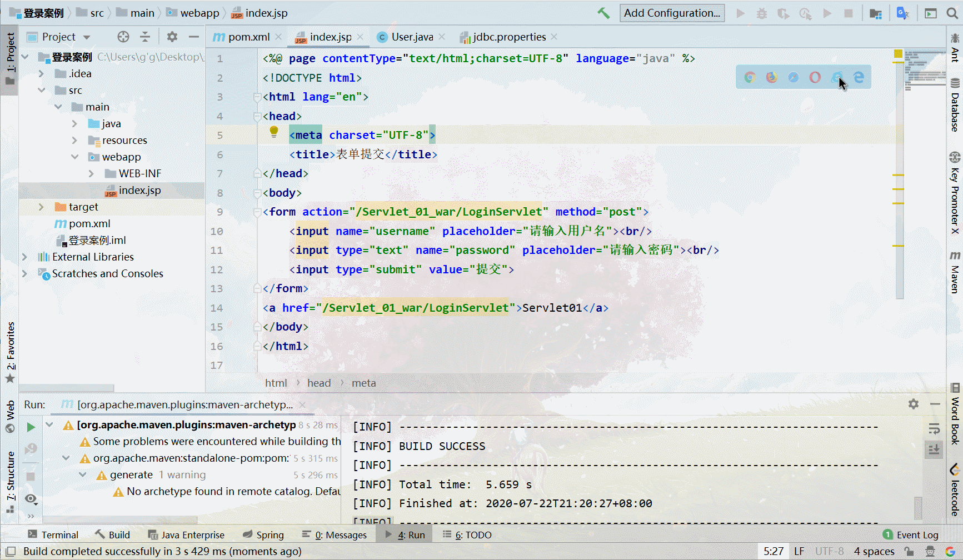This screenshot has height=560, width=963.
Task: Open the Project view dropdown arrow
Action: point(87,37)
